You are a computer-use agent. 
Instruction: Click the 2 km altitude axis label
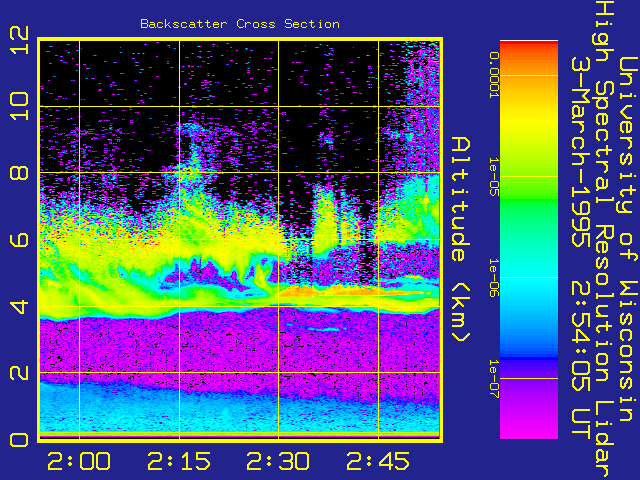(x=19, y=372)
